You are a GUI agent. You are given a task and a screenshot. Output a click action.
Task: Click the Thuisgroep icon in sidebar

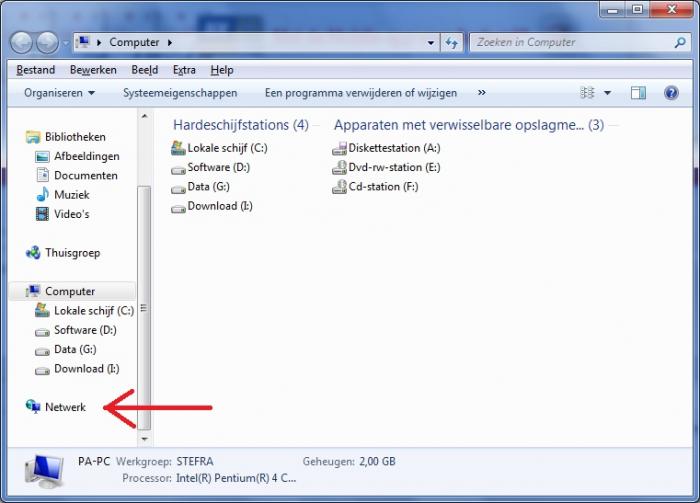point(33,253)
